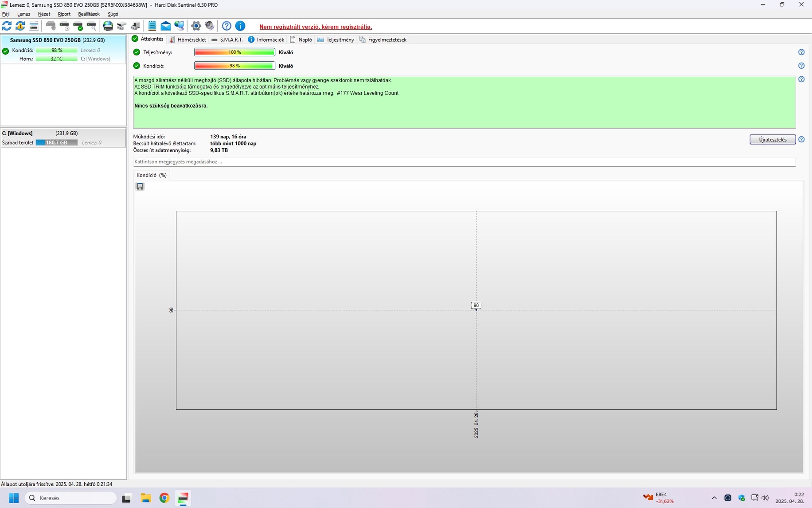Click the blue envelope e-mail icon

point(165,26)
